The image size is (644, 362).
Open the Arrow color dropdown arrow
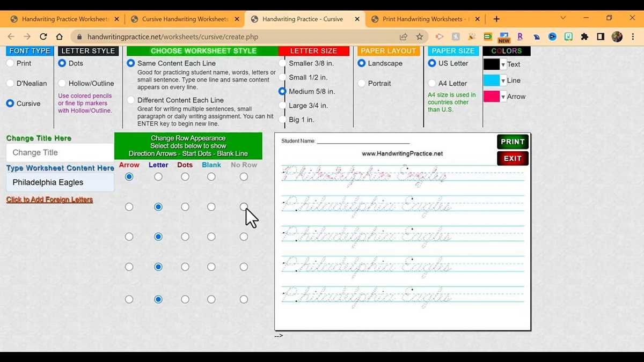[503, 97]
